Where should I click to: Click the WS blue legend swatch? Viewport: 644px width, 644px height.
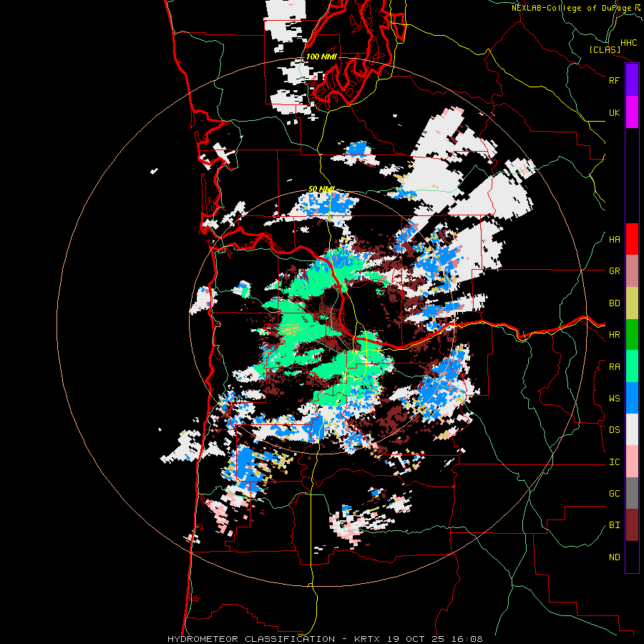632,398
